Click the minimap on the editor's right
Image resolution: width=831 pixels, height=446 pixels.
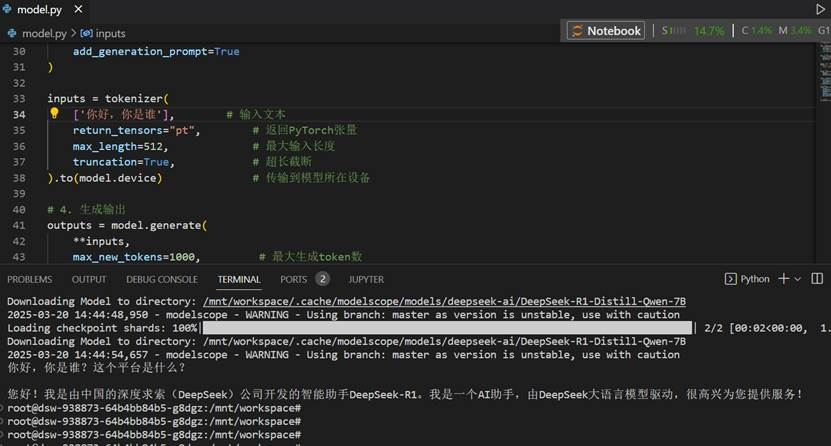[x=825, y=73]
